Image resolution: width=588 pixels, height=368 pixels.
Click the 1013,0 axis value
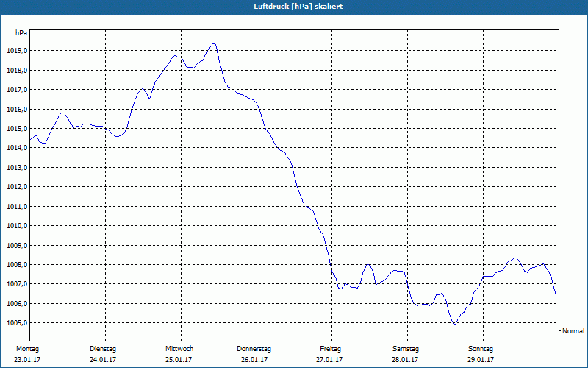click(16, 168)
